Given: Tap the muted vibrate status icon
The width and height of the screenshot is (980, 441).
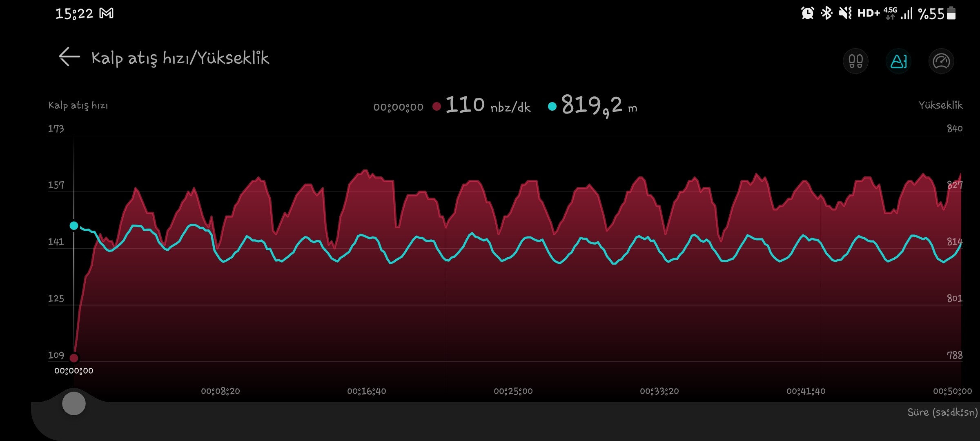Looking at the screenshot, I should pos(845,13).
